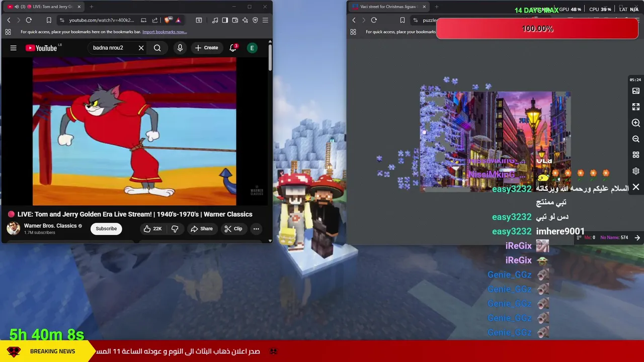Open site settings icon in puzzle address bar
This screenshot has height=362, width=644.
pos(415,20)
